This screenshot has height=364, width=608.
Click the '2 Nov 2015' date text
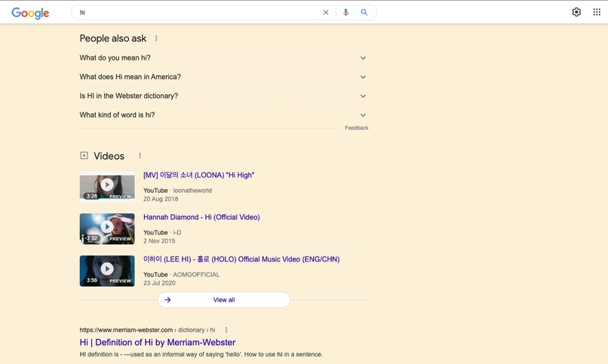(159, 241)
